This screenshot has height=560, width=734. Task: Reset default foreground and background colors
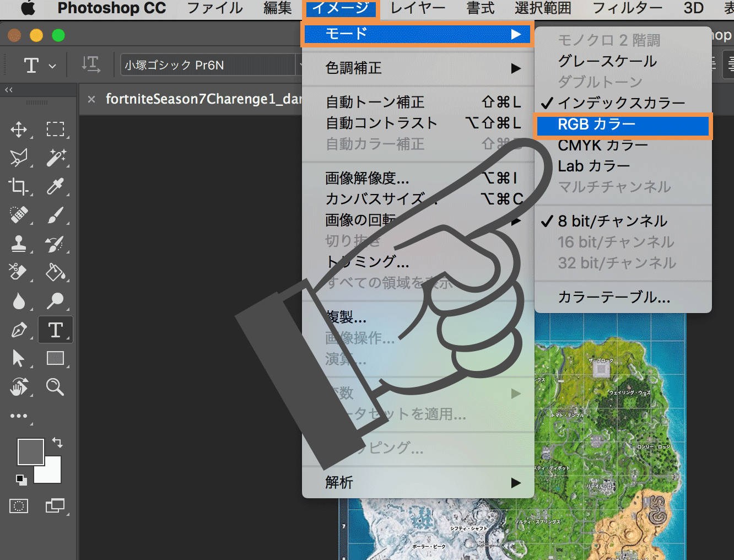pyautogui.click(x=21, y=480)
